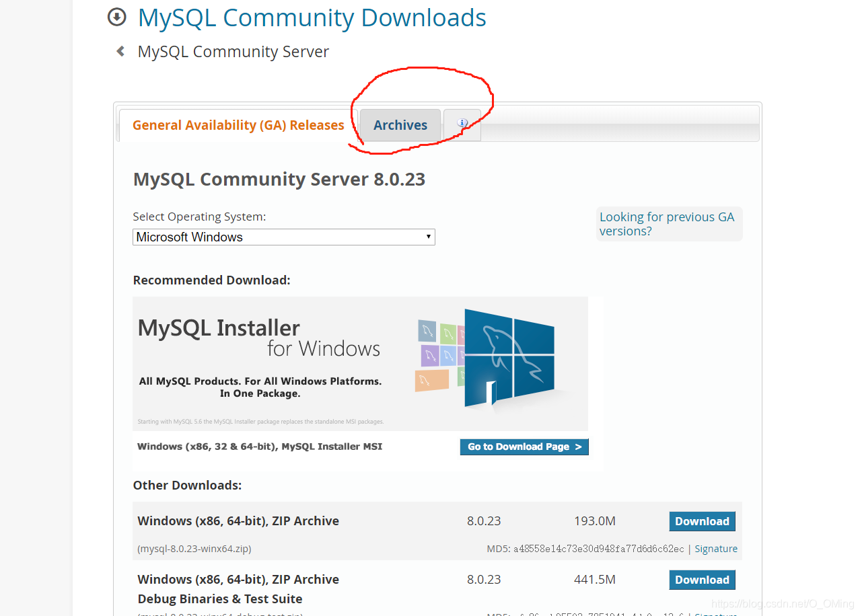Open the information icon tab
This screenshot has width=860, height=616.
coord(462,124)
